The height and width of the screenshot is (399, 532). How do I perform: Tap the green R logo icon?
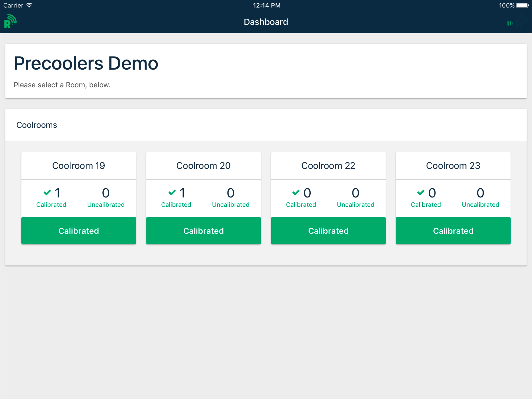coord(10,21)
